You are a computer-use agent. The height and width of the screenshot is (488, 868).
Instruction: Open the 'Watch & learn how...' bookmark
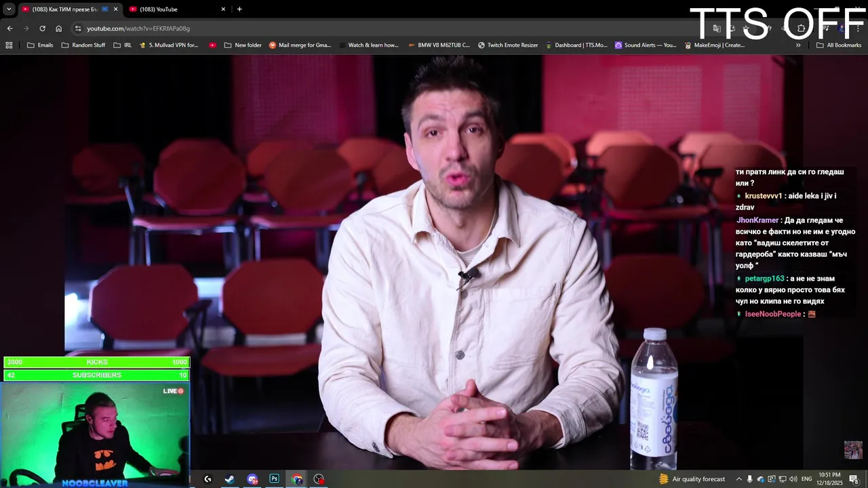[368, 45]
